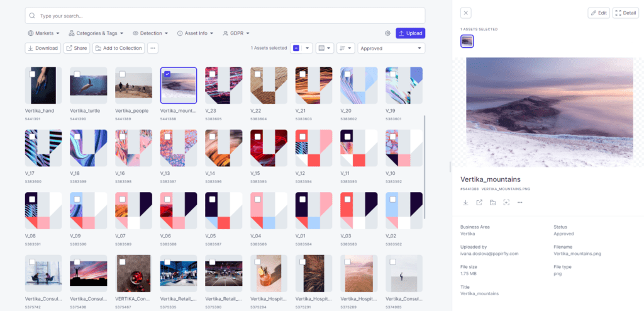Tick the Vertika_people asset checkbox

(x=122, y=74)
